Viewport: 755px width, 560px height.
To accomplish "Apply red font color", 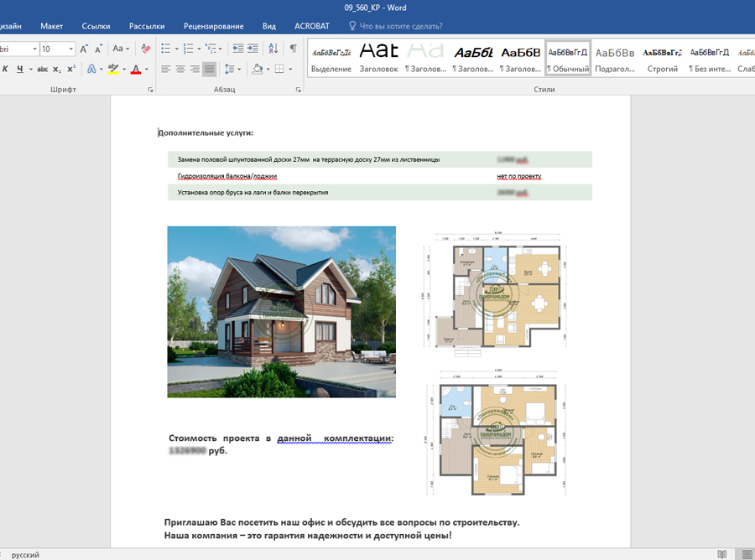I will tap(136, 70).
